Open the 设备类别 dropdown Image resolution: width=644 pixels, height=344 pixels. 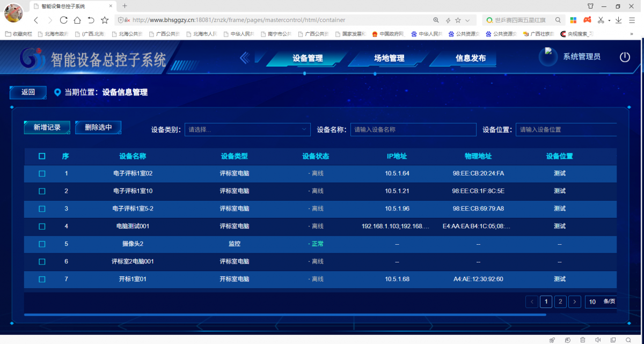pos(247,129)
